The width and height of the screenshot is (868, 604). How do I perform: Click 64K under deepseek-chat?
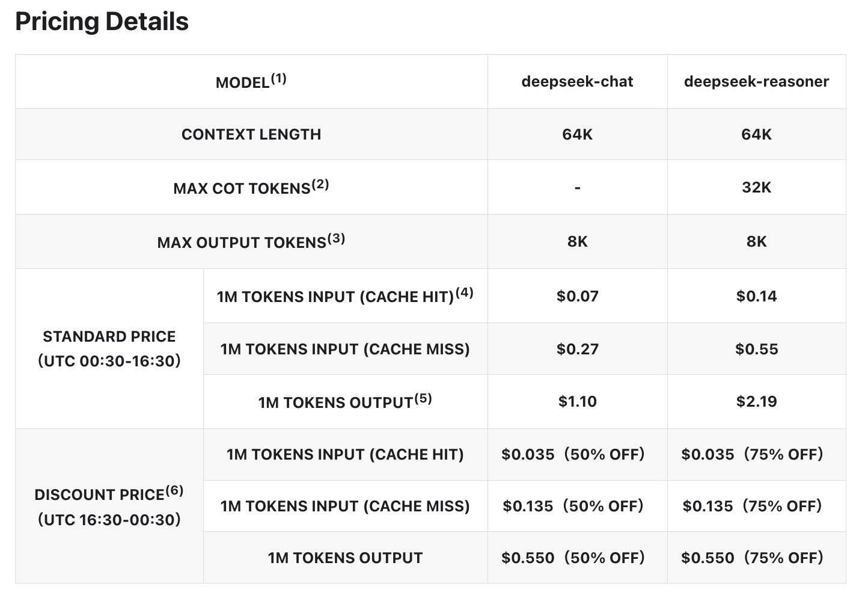tap(577, 134)
